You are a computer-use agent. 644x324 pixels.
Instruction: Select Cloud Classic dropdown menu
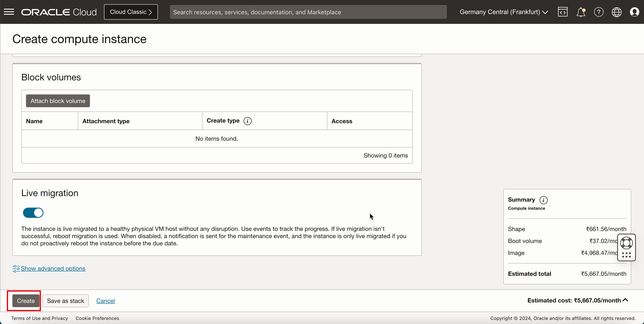pyautogui.click(x=131, y=12)
